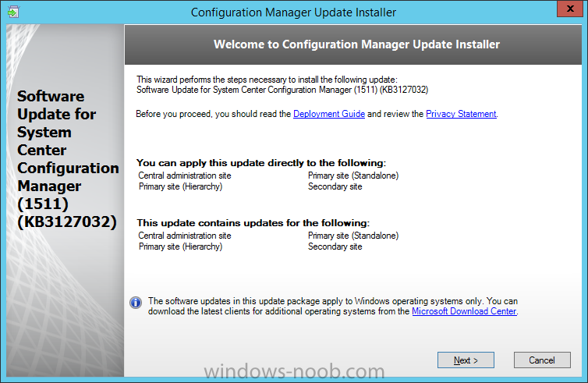Screen dimensions: 588x383
Task: Click the windows-noob.com watermark text
Action: 294,371
